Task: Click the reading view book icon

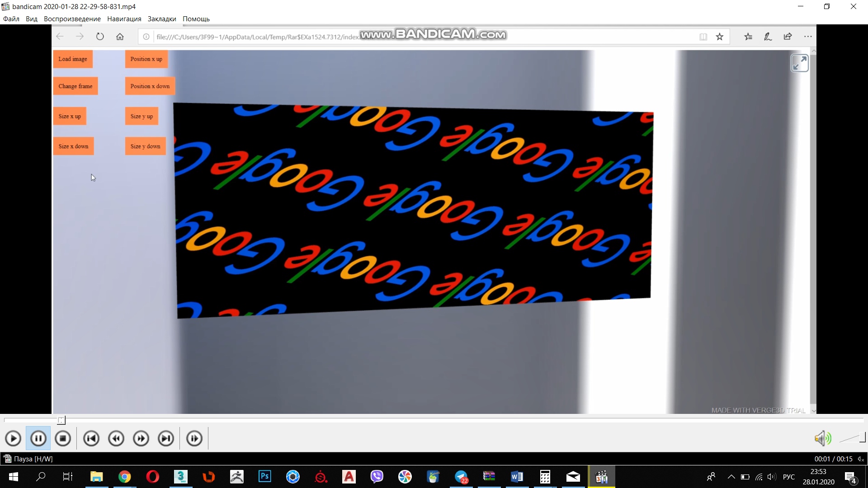Action: coord(703,37)
